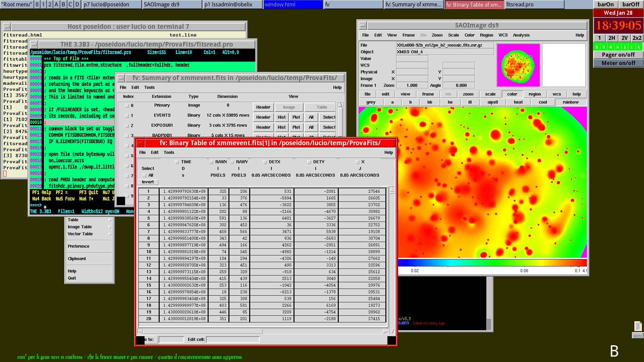Choose Preference in the fv menu
Image resolution: width=644 pixels, height=362 pixels.
(78, 246)
